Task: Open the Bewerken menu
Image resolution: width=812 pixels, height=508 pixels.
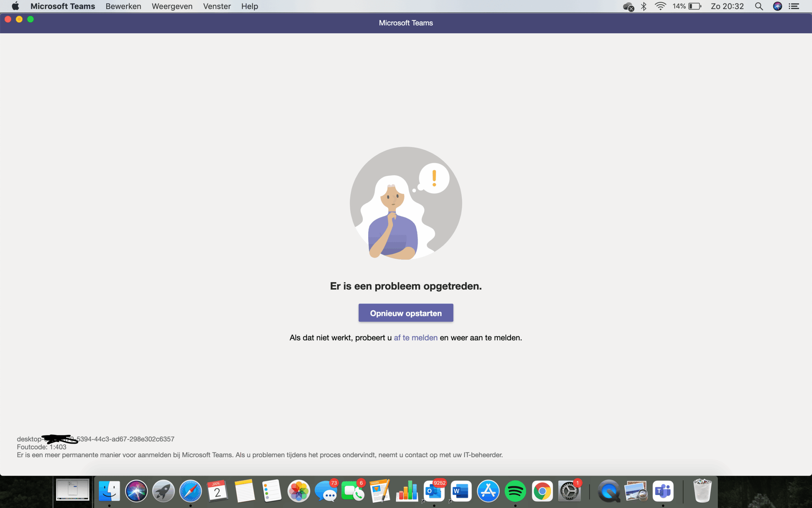Action: point(123,6)
